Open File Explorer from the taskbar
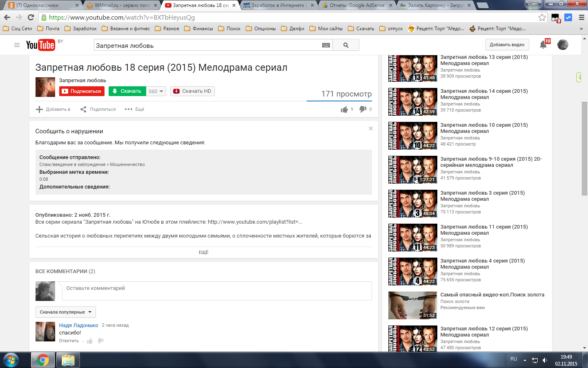 [x=68, y=360]
